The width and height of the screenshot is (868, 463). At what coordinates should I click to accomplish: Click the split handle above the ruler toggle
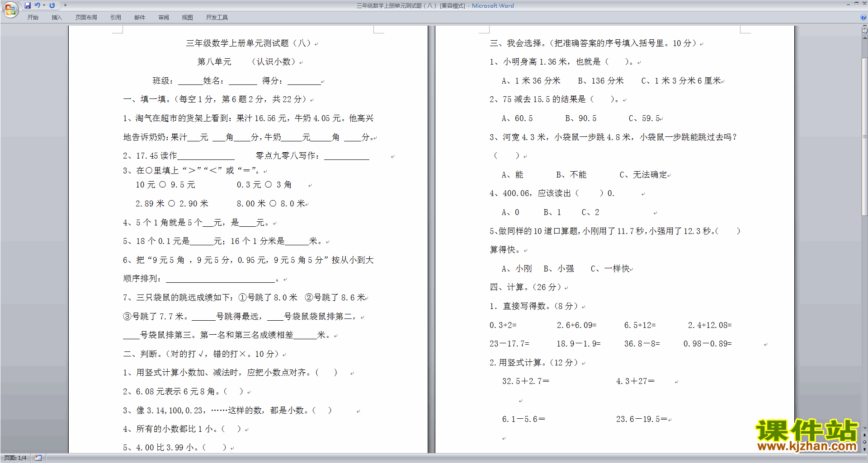[865, 26]
